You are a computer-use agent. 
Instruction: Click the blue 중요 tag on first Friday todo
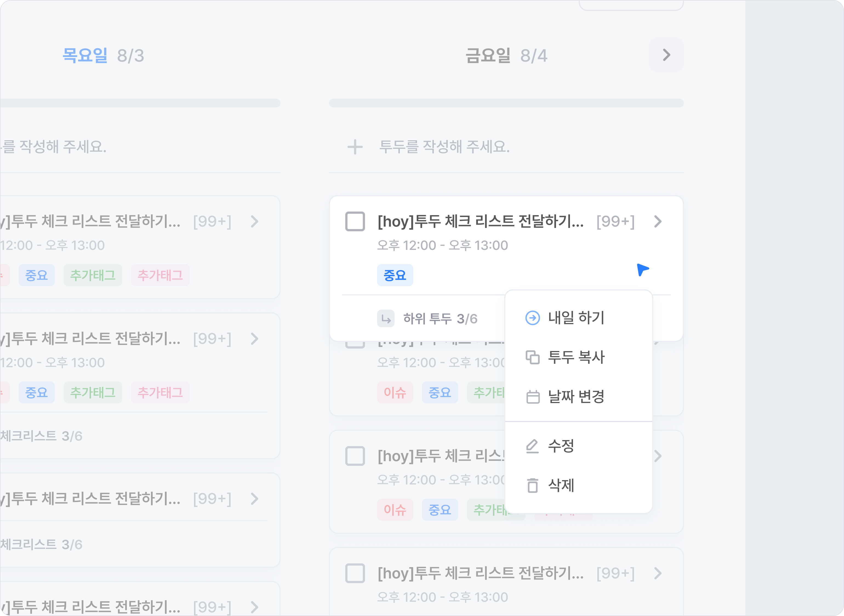[x=395, y=275]
